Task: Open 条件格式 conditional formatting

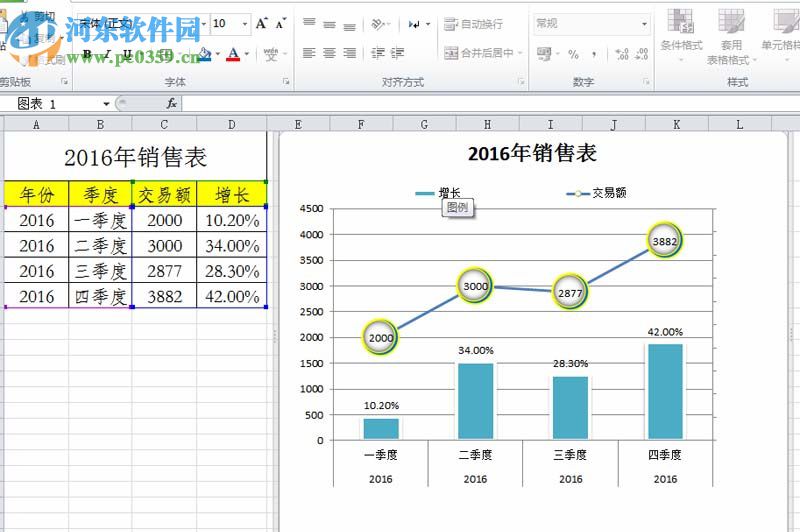Action: (682, 36)
